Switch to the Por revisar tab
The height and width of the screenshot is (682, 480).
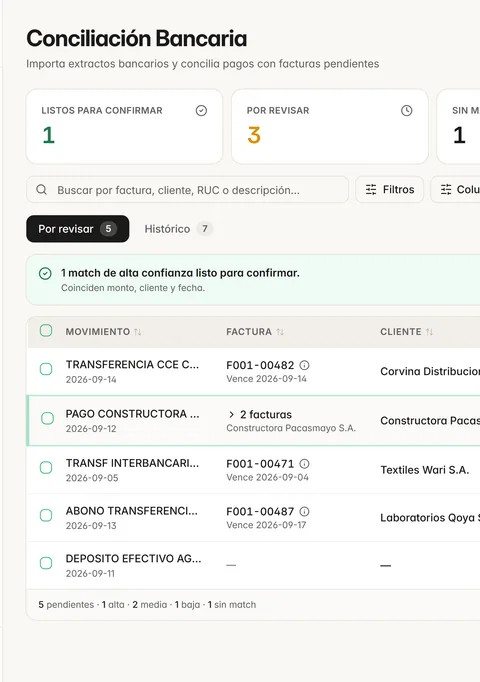(77, 229)
